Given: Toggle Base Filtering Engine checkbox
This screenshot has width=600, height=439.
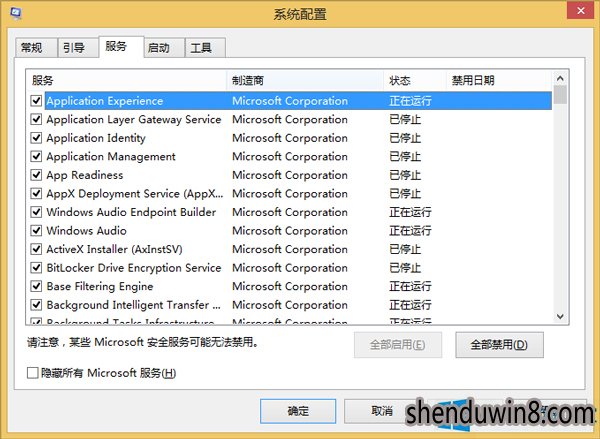Looking at the screenshot, I should coord(36,286).
